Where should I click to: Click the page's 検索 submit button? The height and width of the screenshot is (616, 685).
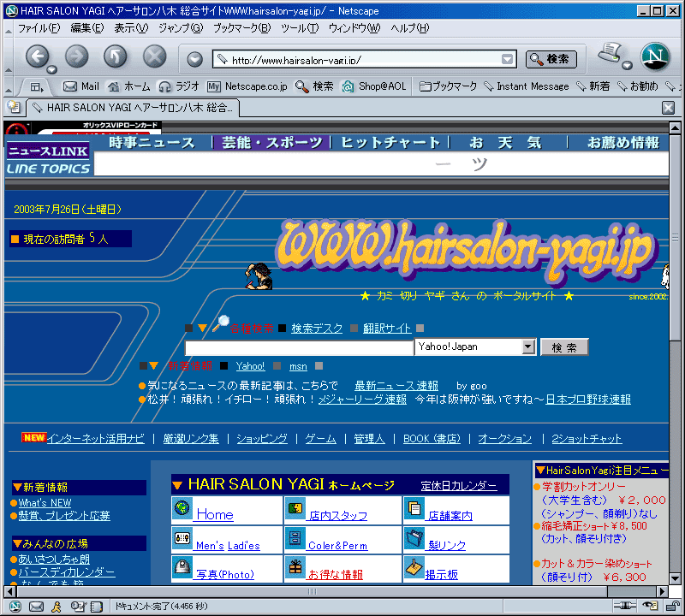tap(564, 347)
